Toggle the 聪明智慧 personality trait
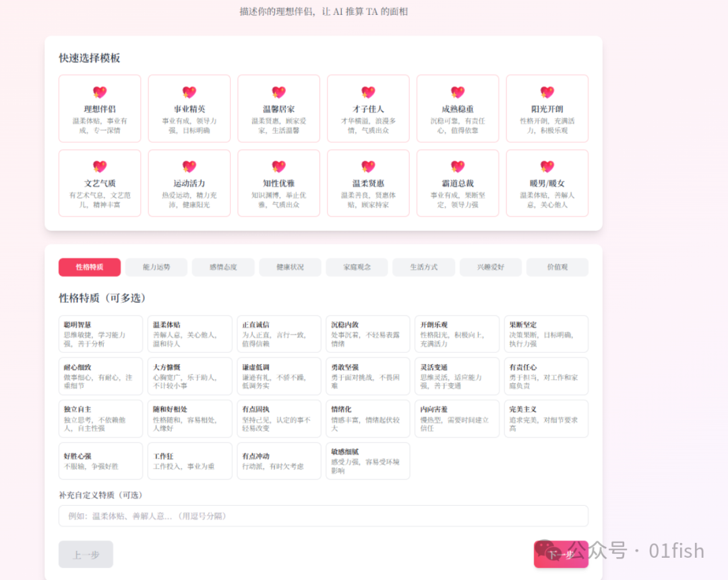Screen dimensions: 728x580 (100, 334)
